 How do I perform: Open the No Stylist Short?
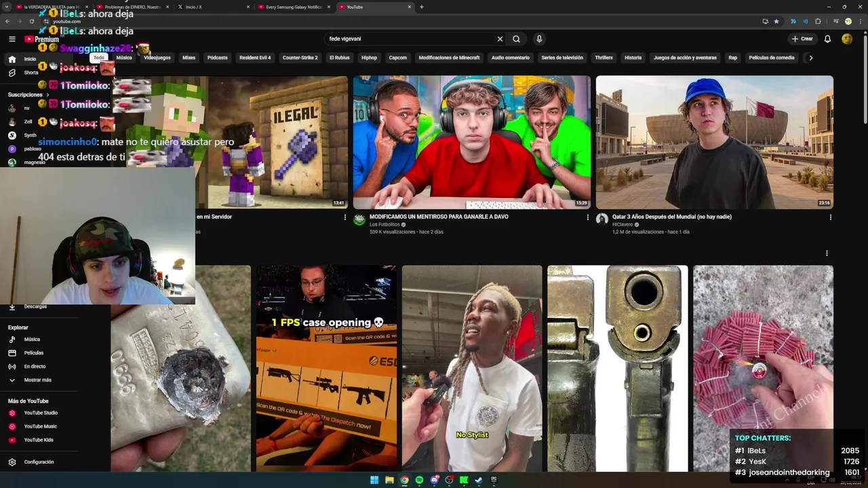472,368
